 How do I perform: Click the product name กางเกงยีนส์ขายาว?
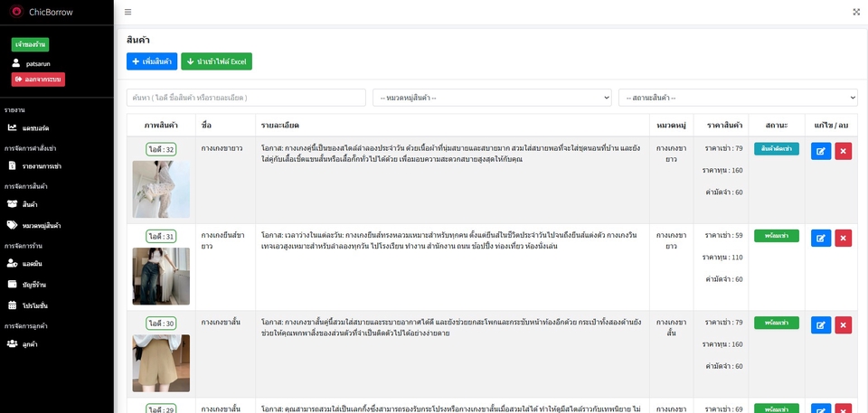[224, 240]
